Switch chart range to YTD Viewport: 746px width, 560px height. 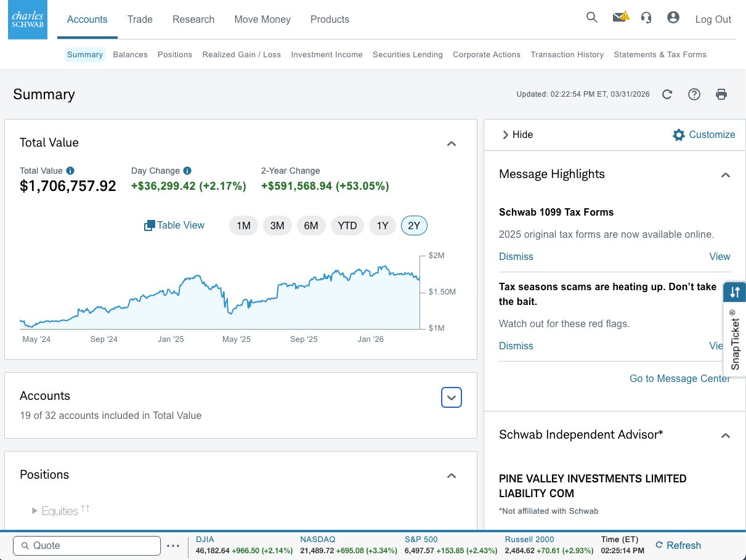tap(347, 225)
